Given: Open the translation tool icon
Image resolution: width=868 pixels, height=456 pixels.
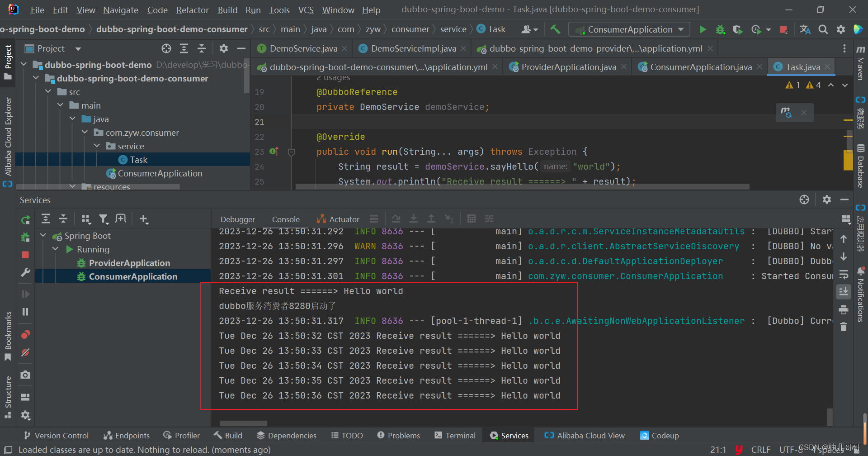Looking at the screenshot, I should pos(805,29).
